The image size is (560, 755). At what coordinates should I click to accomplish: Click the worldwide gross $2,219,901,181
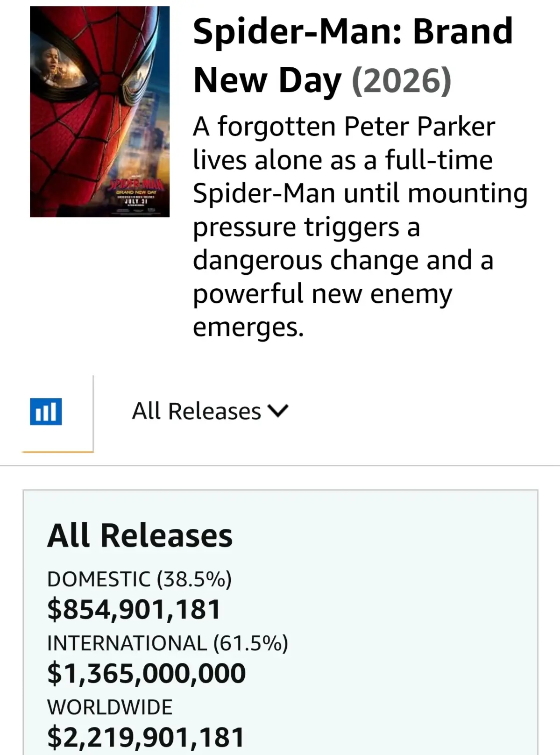pos(146,737)
